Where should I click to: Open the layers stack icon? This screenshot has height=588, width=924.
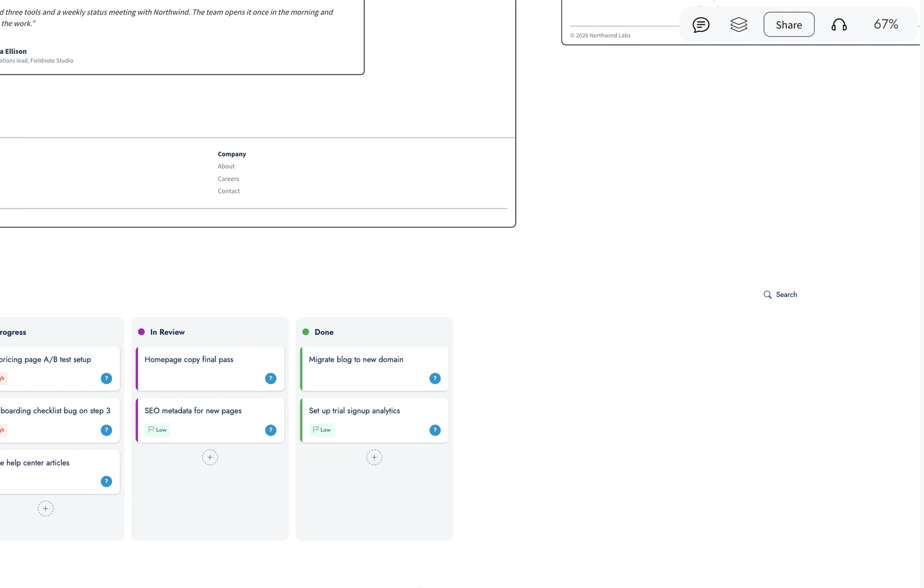pos(739,24)
